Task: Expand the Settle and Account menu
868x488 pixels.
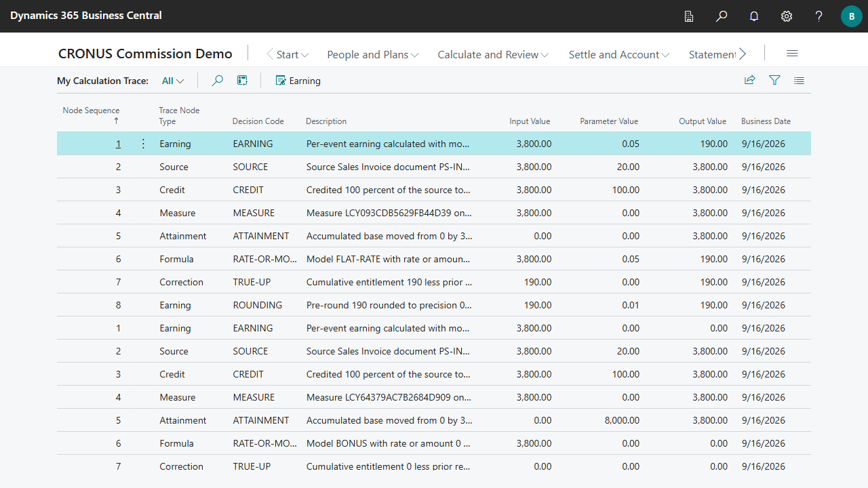Action: point(619,54)
